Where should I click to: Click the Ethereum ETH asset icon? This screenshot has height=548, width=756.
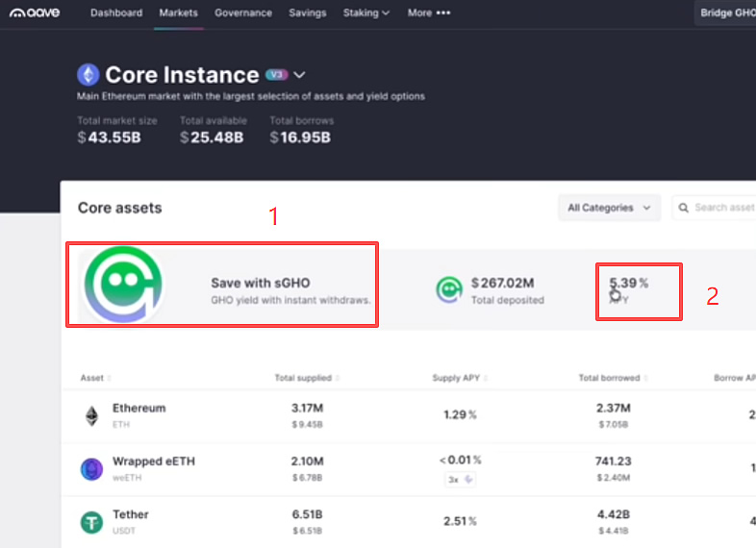tap(91, 415)
